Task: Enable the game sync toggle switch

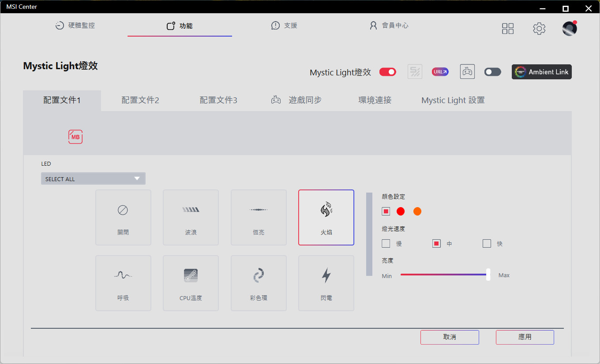Action: (x=492, y=72)
